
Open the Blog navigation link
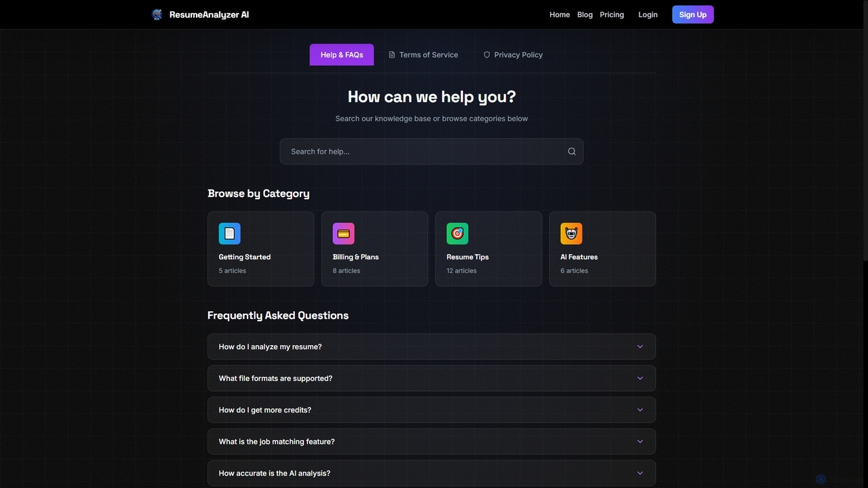point(585,14)
